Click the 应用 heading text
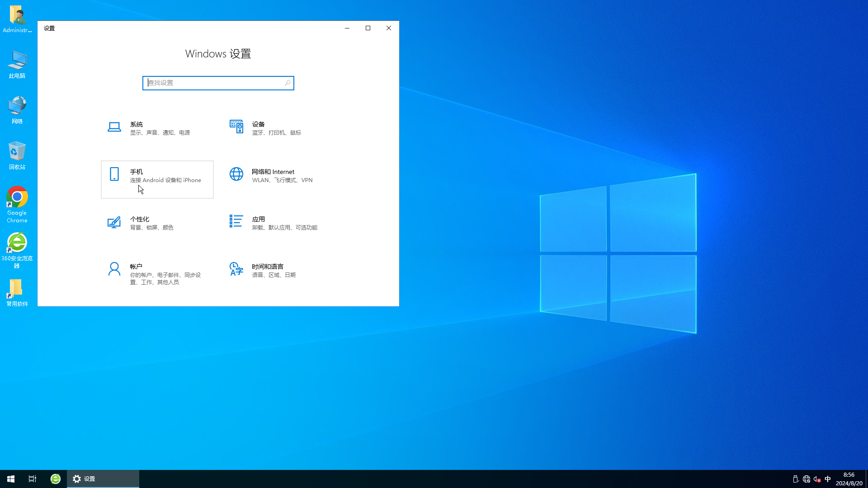The width and height of the screenshot is (868, 488). tap(259, 219)
